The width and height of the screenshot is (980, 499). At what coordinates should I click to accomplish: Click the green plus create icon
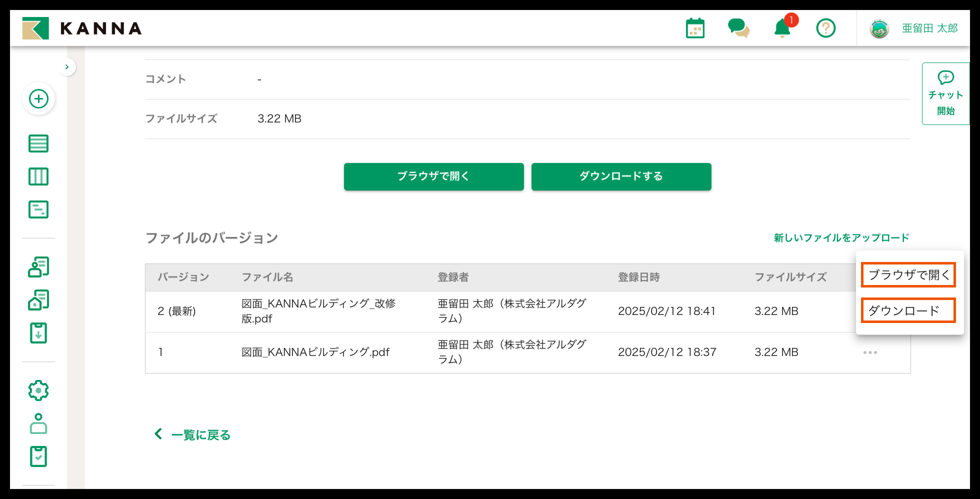point(38,99)
